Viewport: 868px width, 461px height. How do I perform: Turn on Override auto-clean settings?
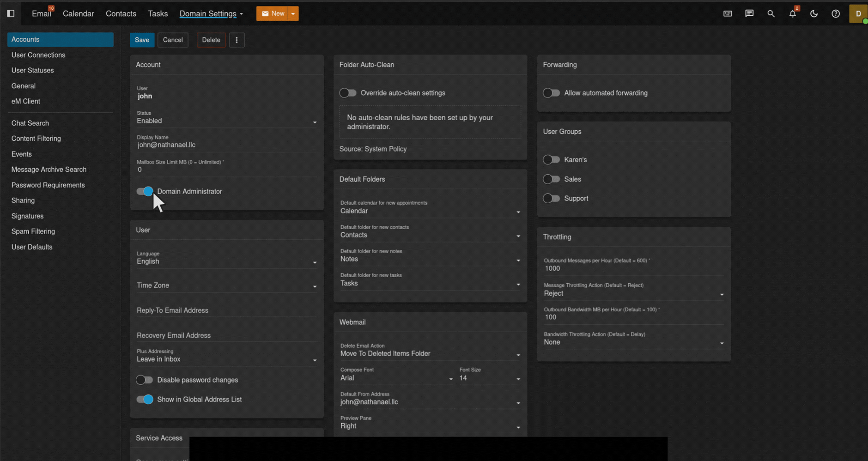click(348, 93)
